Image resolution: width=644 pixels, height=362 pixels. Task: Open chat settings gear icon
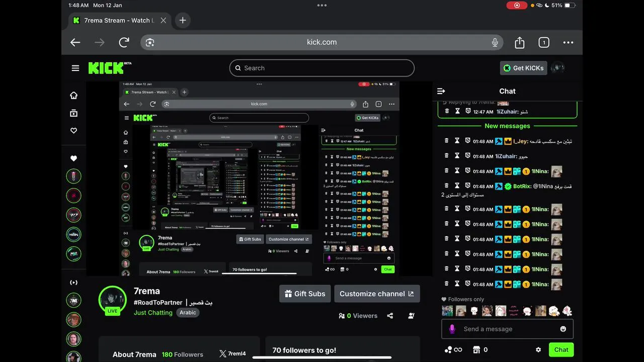coord(538,349)
